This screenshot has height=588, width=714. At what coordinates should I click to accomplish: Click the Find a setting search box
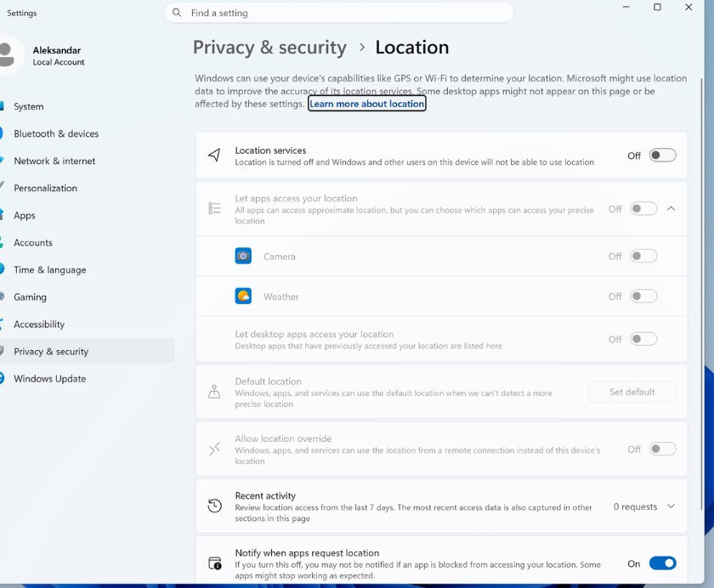click(339, 13)
